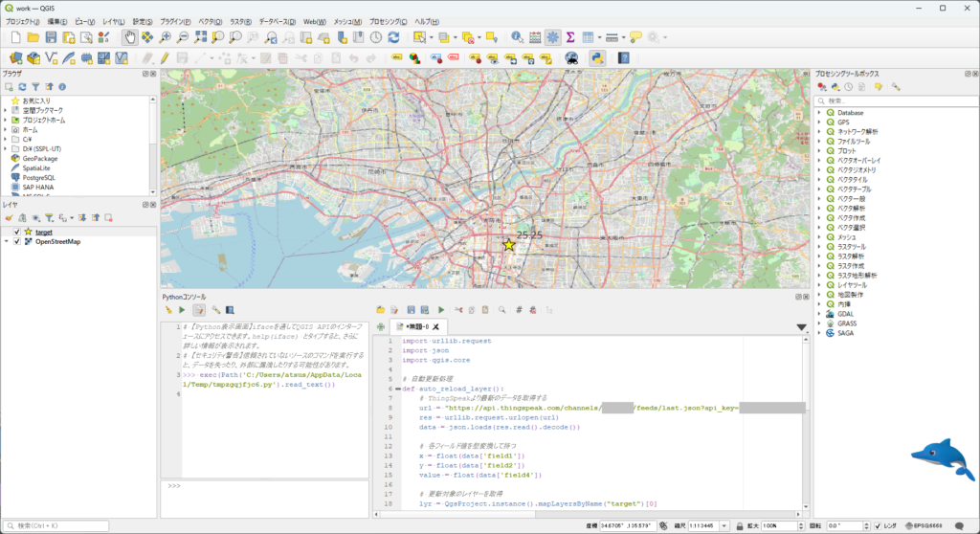
Task: Open the Vector menu
Action: click(210, 21)
